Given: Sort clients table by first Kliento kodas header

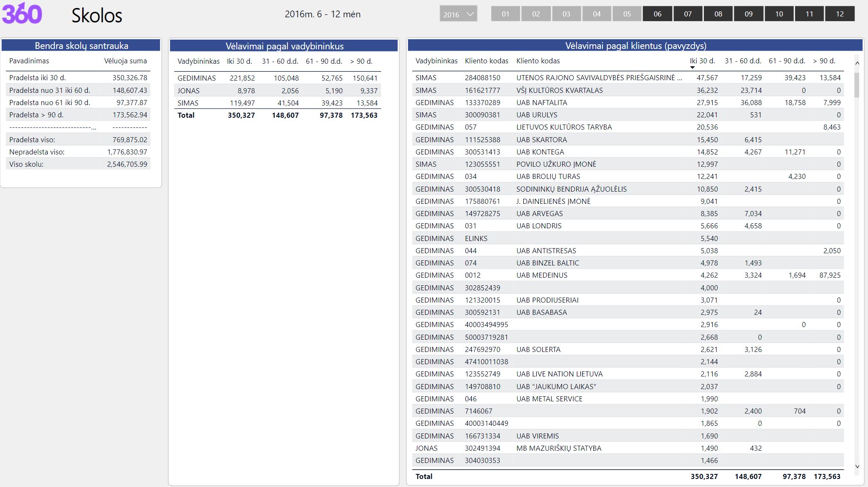Looking at the screenshot, I should point(487,61).
